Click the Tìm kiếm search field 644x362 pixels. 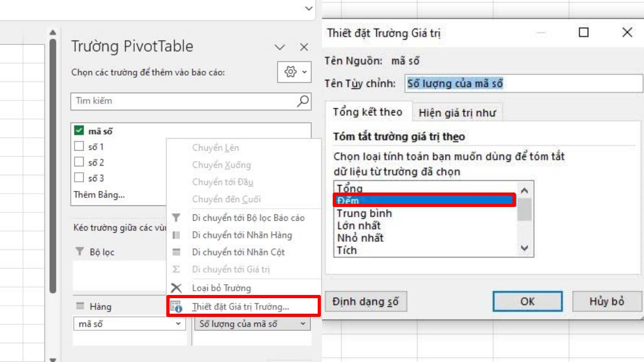click(191, 100)
